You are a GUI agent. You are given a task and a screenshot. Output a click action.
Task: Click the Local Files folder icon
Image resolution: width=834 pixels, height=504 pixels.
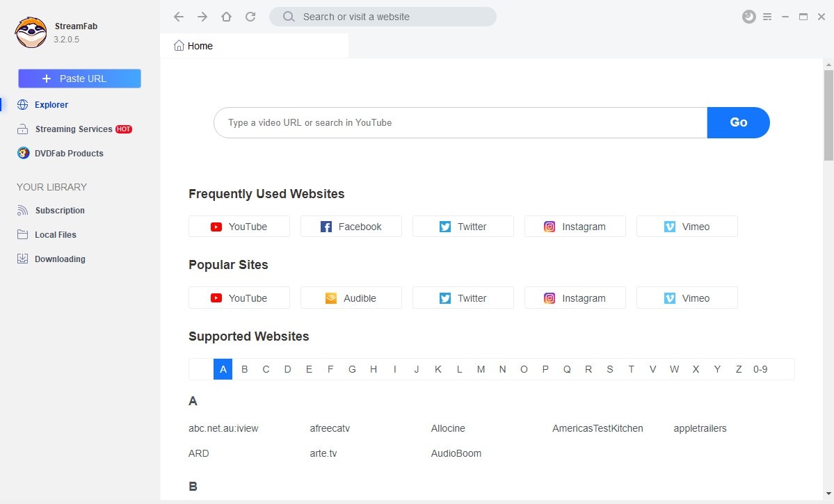coord(22,234)
